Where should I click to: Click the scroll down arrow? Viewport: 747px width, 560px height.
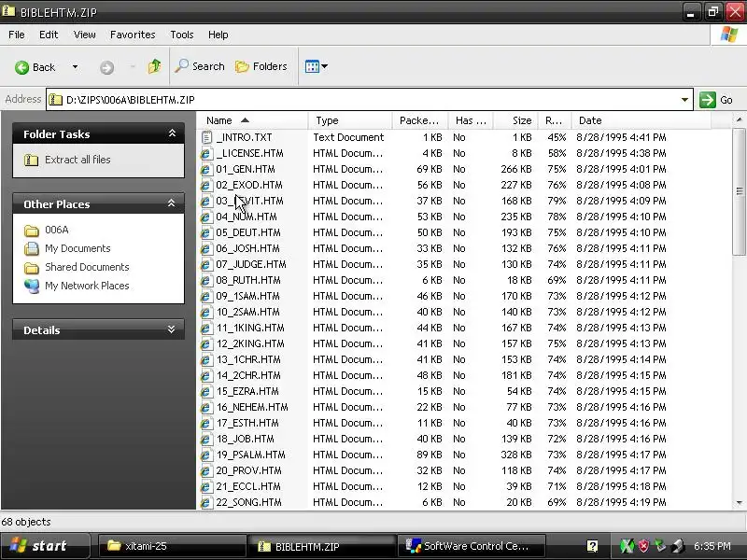pyautogui.click(x=739, y=503)
